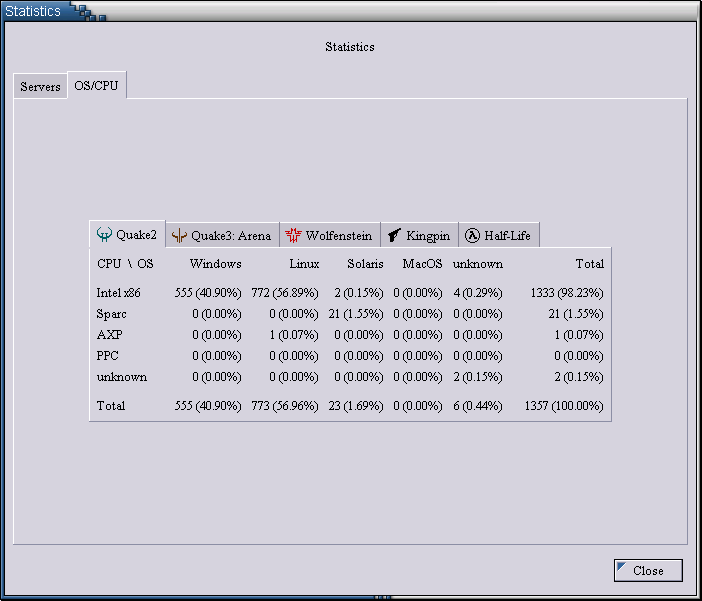Click the Kingpin game icon
The height and width of the screenshot is (601, 702).
(x=394, y=235)
